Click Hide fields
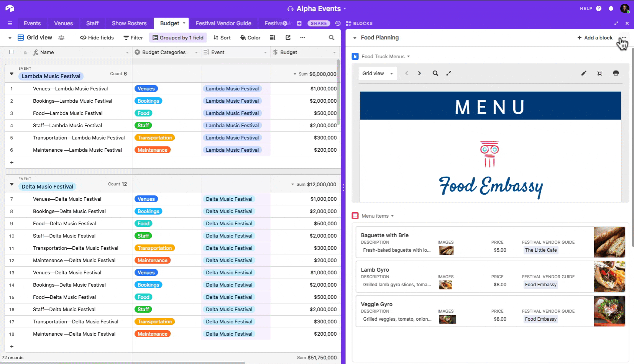The width and height of the screenshot is (634, 364). (x=97, y=38)
